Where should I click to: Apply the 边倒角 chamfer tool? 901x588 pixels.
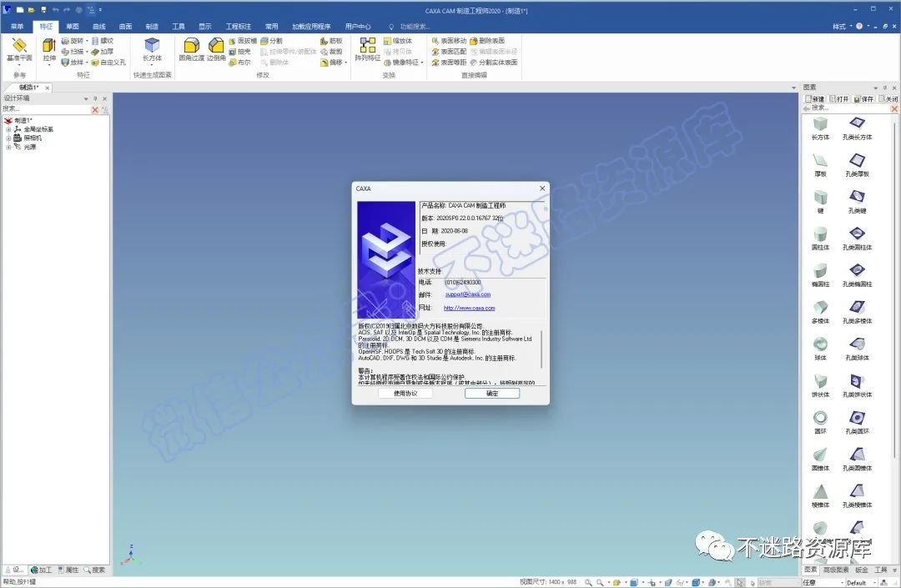216,49
